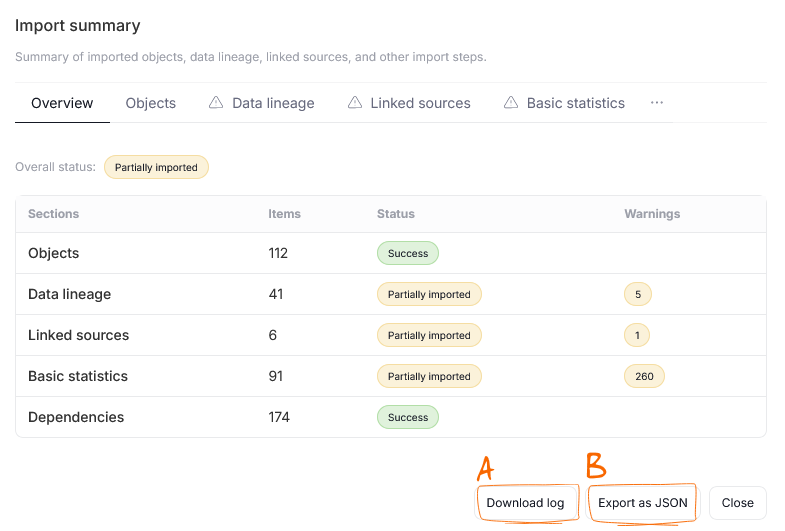
Task: Open the Objects tab
Action: [x=151, y=103]
